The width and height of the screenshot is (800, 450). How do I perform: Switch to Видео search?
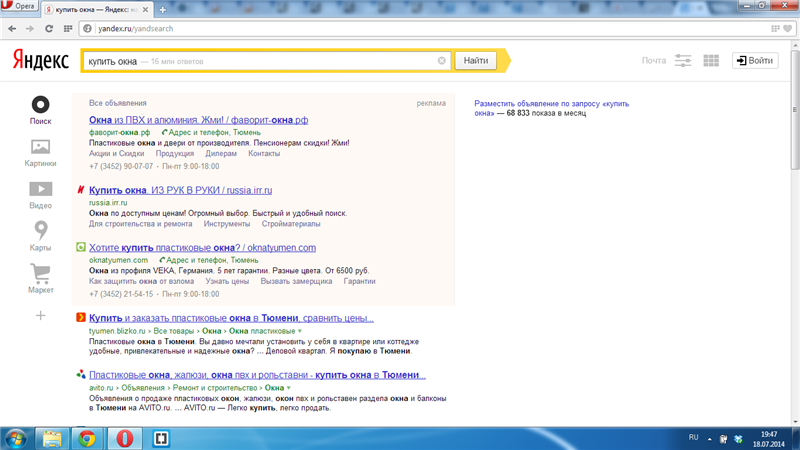coord(40,195)
